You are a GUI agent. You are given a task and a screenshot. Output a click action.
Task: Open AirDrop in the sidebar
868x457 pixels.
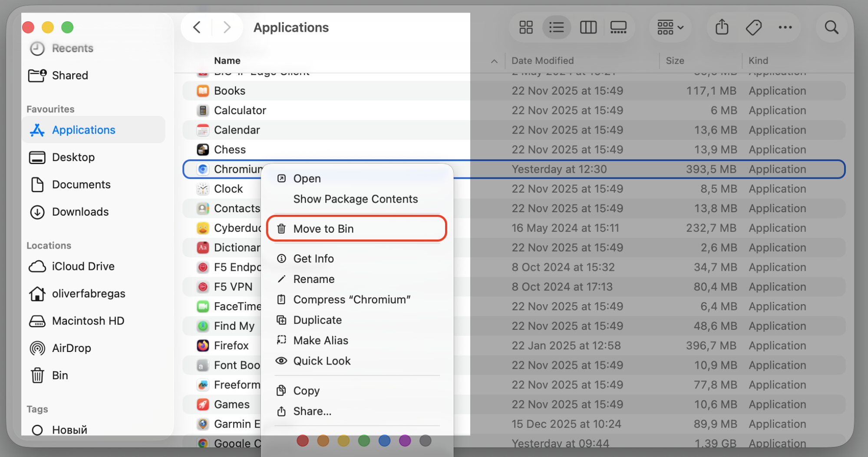[60, 348]
